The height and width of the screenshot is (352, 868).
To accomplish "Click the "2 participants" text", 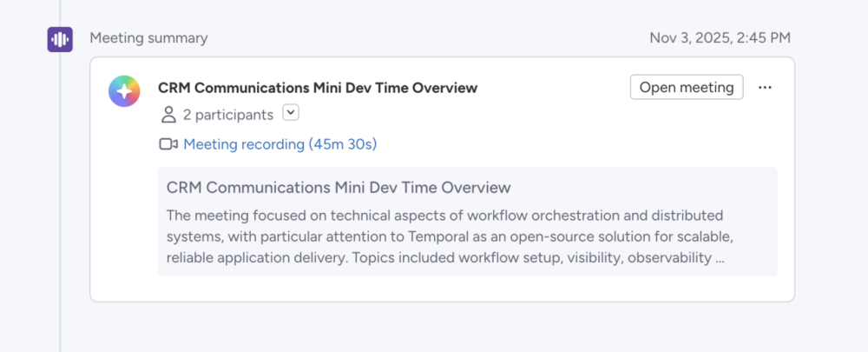I will [x=228, y=115].
